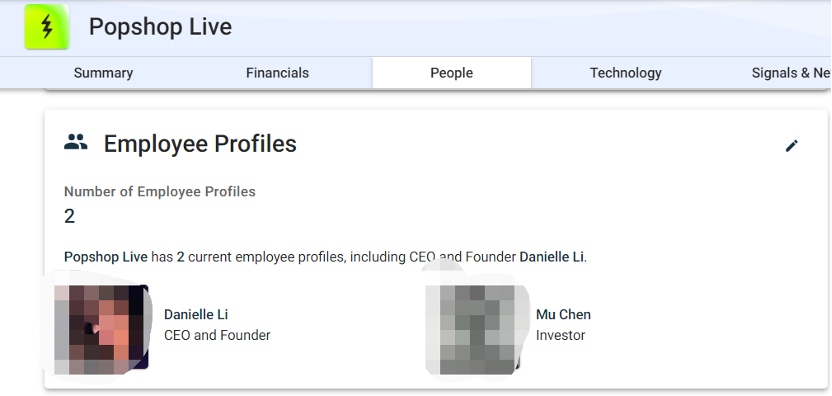The width and height of the screenshot is (832, 396).
Task: Click the Employee Profiles section heading
Action: click(x=200, y=144)
